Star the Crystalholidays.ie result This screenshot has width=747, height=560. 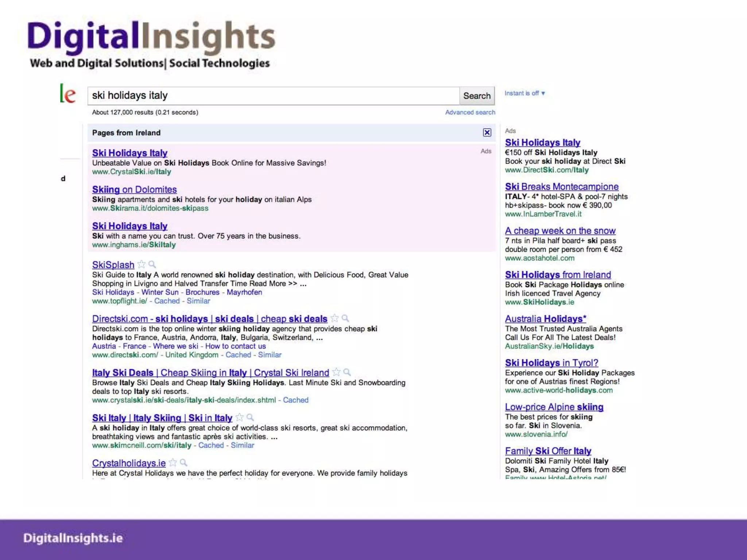(173, 463)
